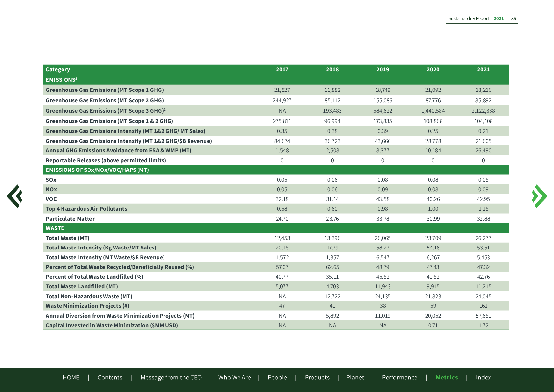Click the 2021 column header
Image resolution: width=554 pixels, height=392 pixels.
pos(483,69)
